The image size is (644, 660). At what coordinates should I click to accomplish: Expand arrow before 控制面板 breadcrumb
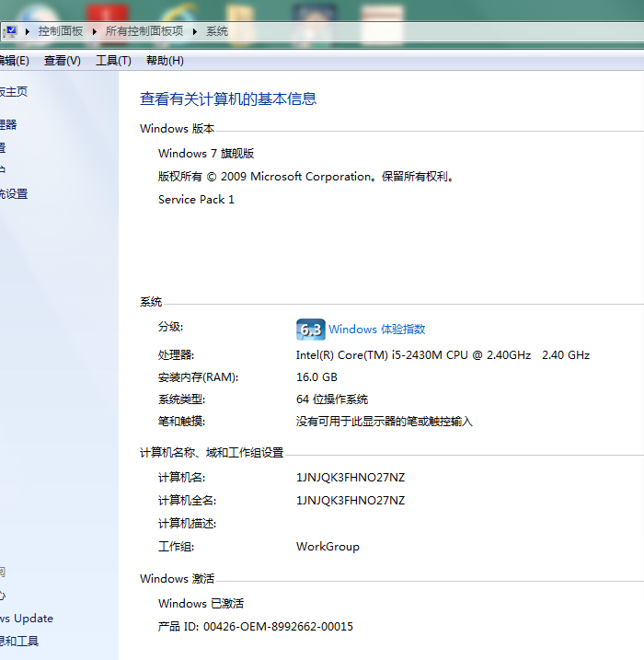(28, 31)
